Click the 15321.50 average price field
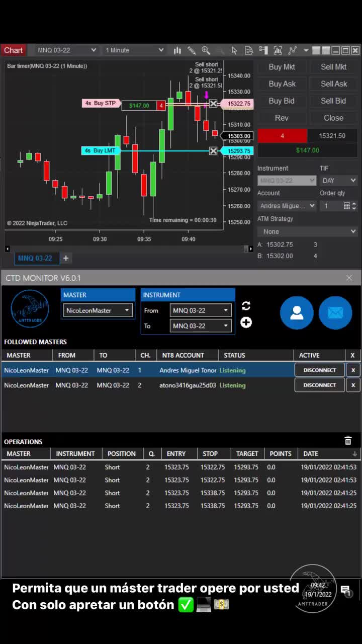 (x=332, y=136)
